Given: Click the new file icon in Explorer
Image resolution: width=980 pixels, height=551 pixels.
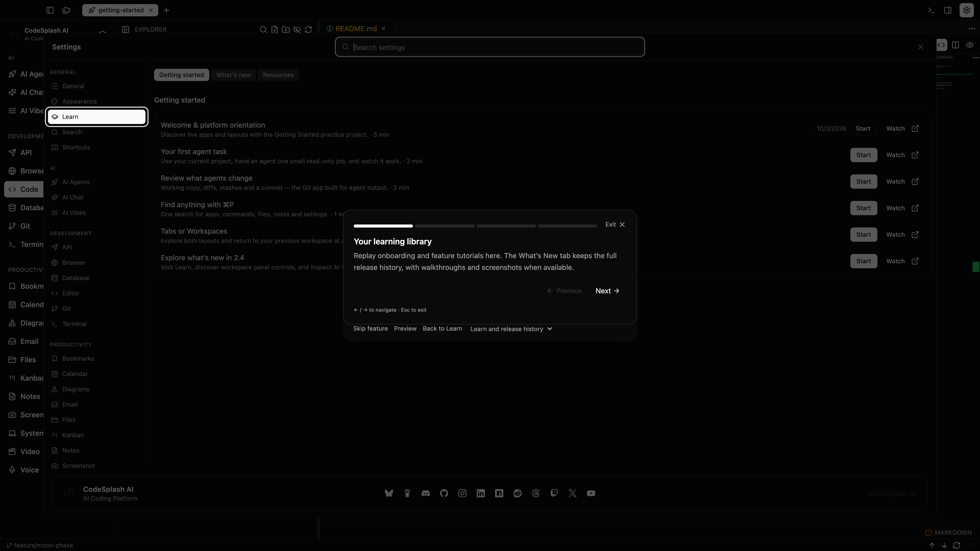Looking at the screenshot, I should tap(274, 29).
